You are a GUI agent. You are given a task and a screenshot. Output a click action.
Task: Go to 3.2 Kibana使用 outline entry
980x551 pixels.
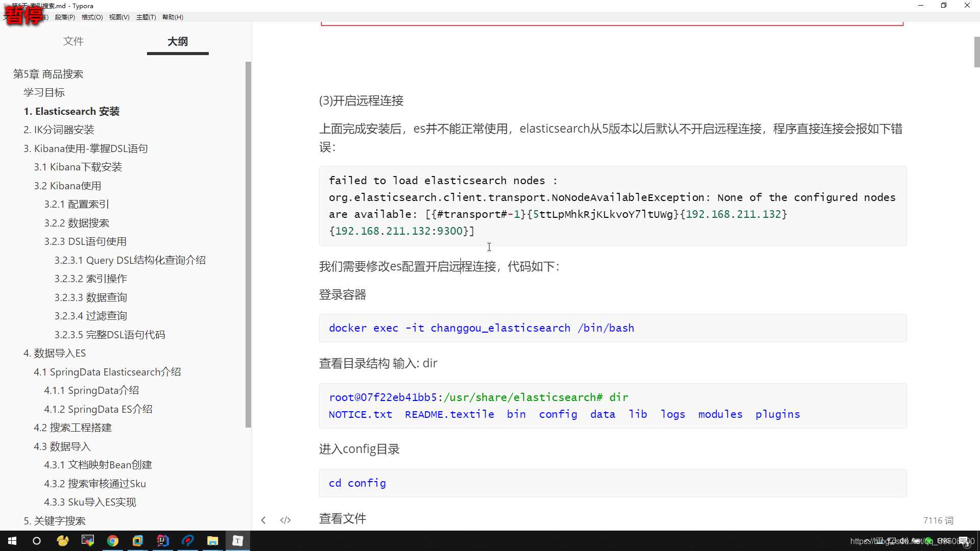click(67, 186)
